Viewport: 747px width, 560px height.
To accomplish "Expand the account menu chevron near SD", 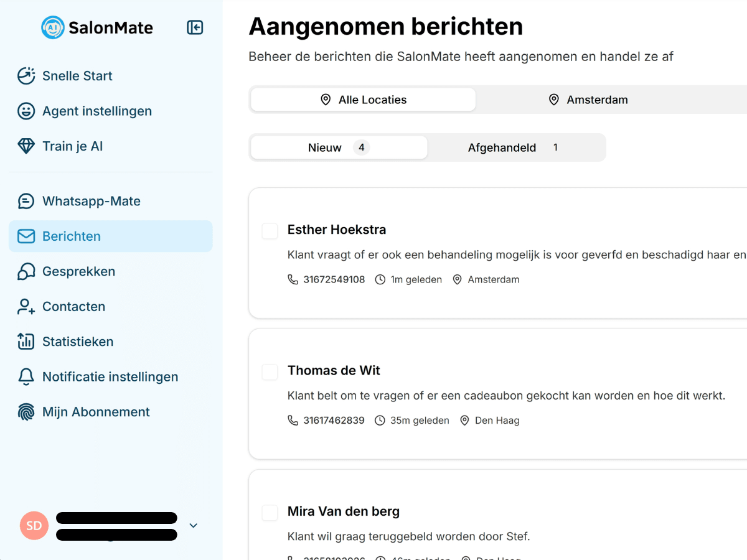I will click(x=193, y=525).
